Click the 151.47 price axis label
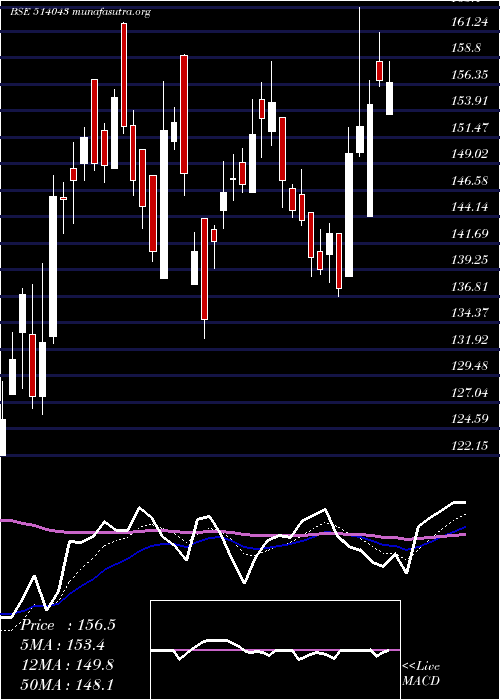 [x=470, y=128]
